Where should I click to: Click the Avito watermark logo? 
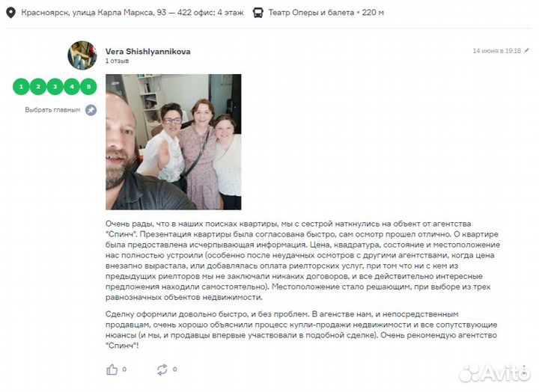point(495,373)
